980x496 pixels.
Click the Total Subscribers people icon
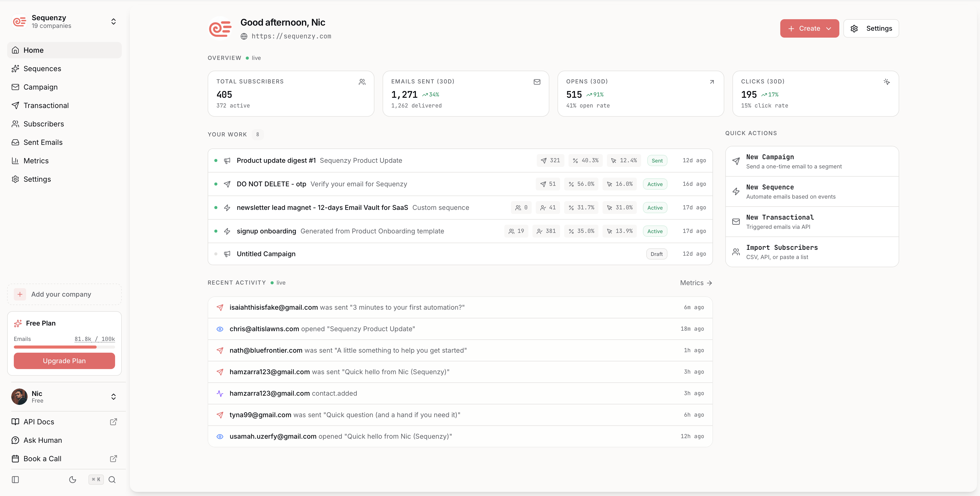362,82
